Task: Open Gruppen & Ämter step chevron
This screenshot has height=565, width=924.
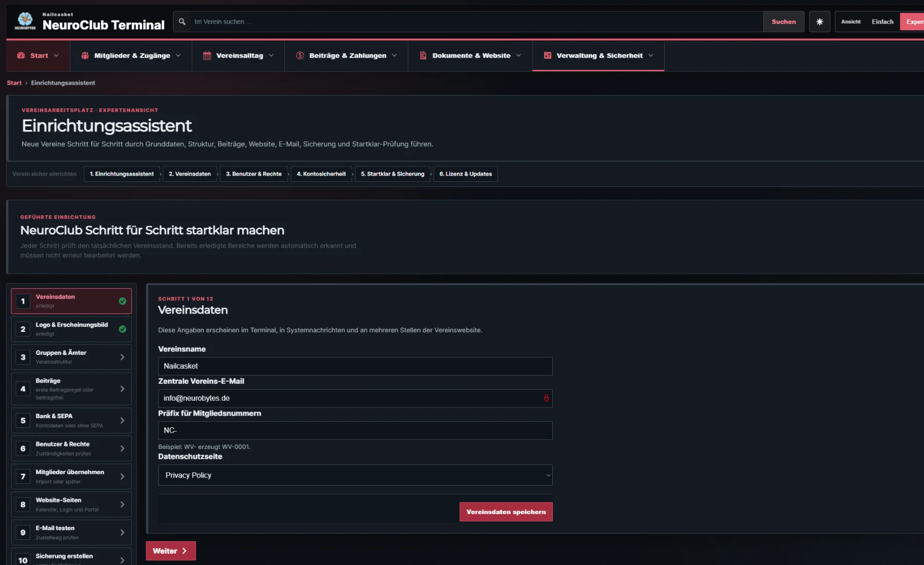Action: pos(122,357)
